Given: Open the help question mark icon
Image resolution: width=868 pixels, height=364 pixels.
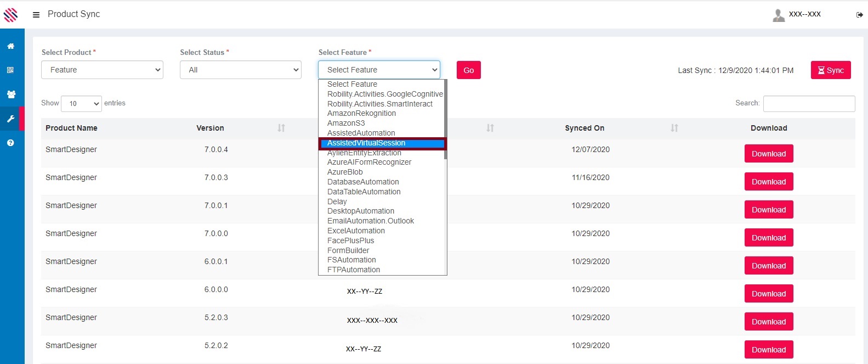Looking at the screenshot, I should click(10, 143).
